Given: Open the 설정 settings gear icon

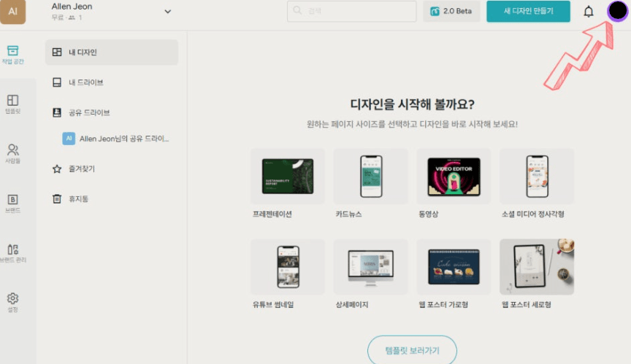Looking at the screenshot, I should click(x=12, y=301).
